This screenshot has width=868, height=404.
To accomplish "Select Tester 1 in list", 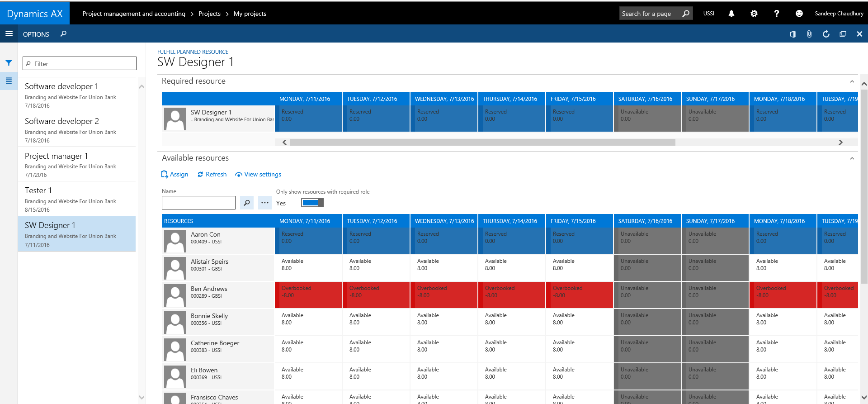I will tap(77, 199).
